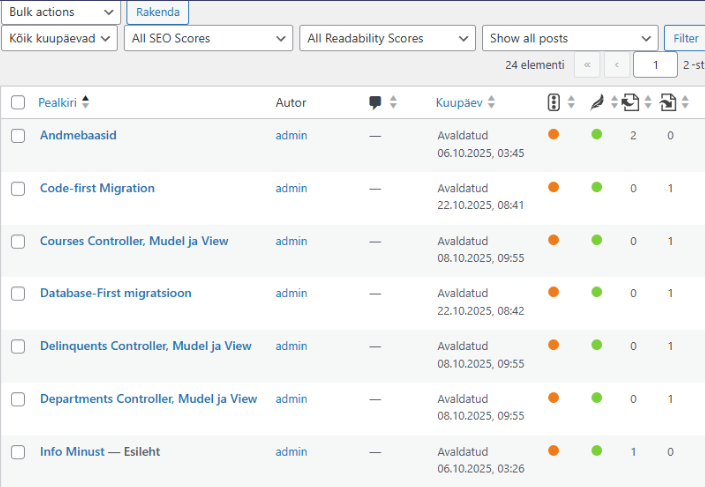The width and height of the screenshot is (705, 487).
Task: Click green readability dot for Code-first Migration
Action: (597, 187)
